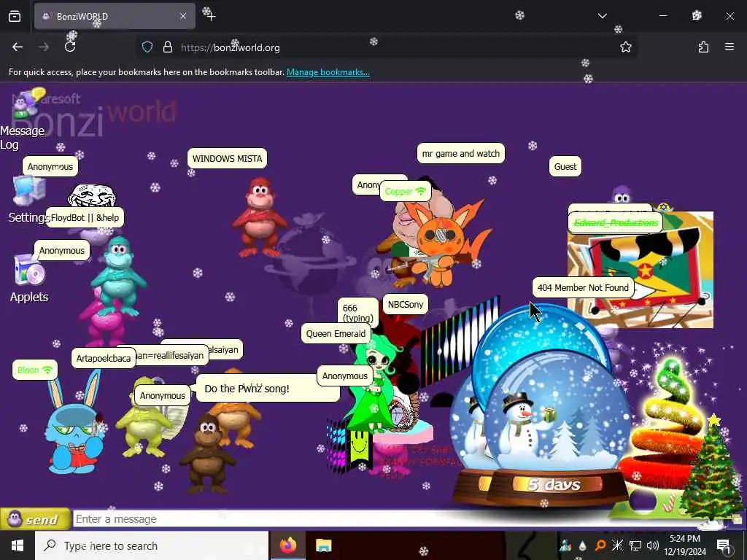Open the taskbar clock and date
This screenshot has height=560, width=747.
[x=685, y=545]
